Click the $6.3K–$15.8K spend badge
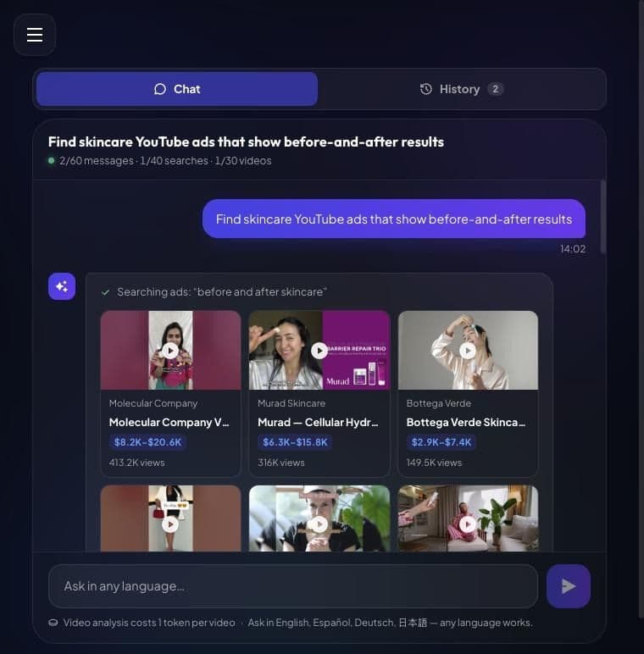The width and height of the screenshot is (644, 654). 295,442
